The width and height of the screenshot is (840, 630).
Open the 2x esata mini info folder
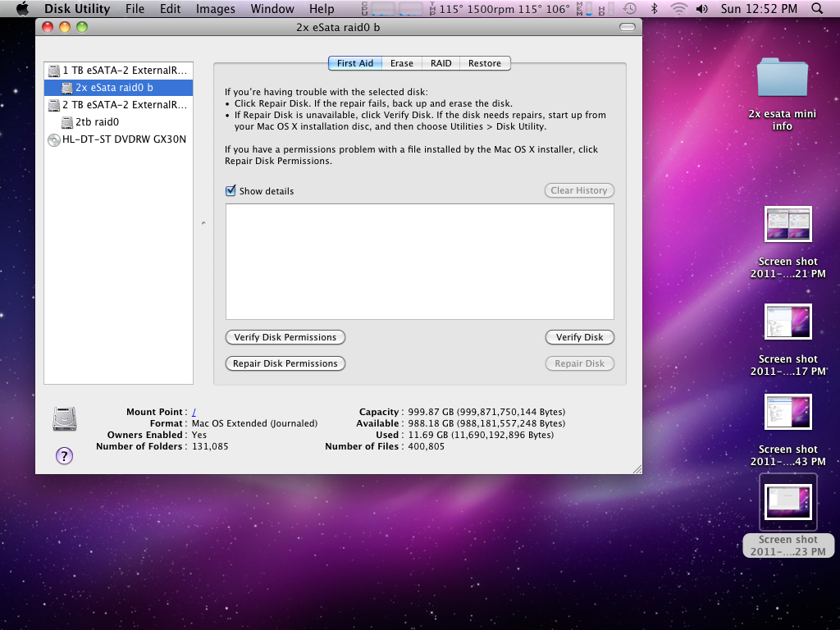point(782,77)
